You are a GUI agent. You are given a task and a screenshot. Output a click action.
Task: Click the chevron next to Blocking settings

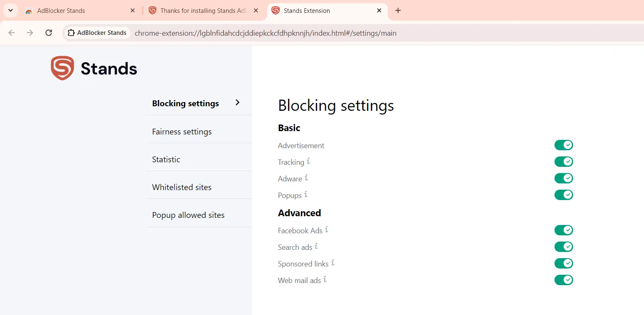(x=237, y=103)
